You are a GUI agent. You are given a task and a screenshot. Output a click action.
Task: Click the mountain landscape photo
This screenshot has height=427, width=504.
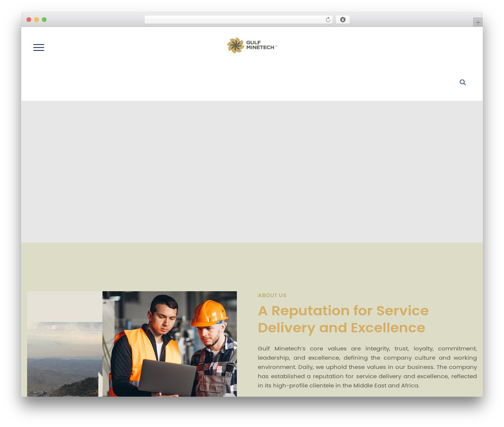tap(65, 359)
